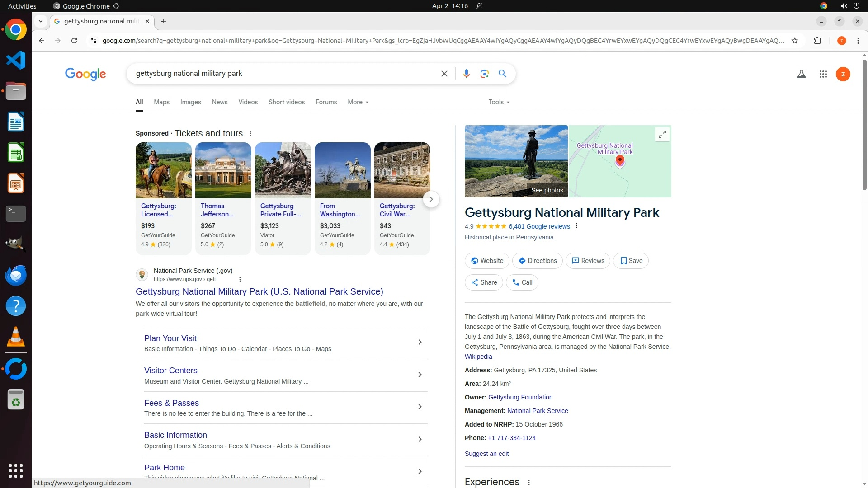Expand the Plan Your Visit sitelink
The width and height of the screenshot is (868, 488).
420,343
